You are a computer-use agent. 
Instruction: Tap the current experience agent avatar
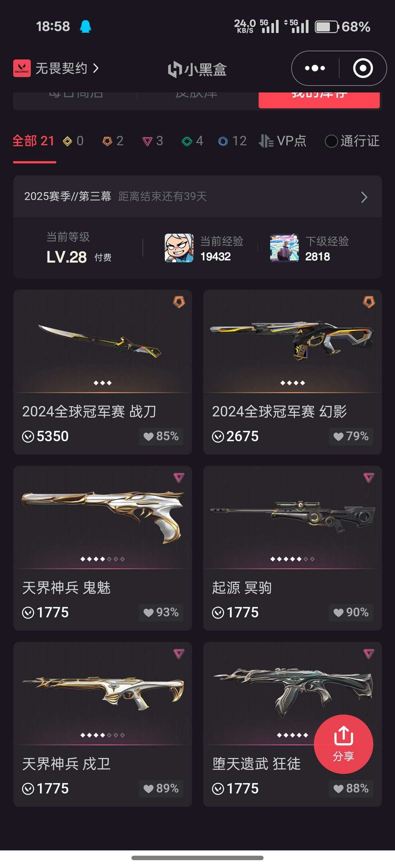pos(179,248)
